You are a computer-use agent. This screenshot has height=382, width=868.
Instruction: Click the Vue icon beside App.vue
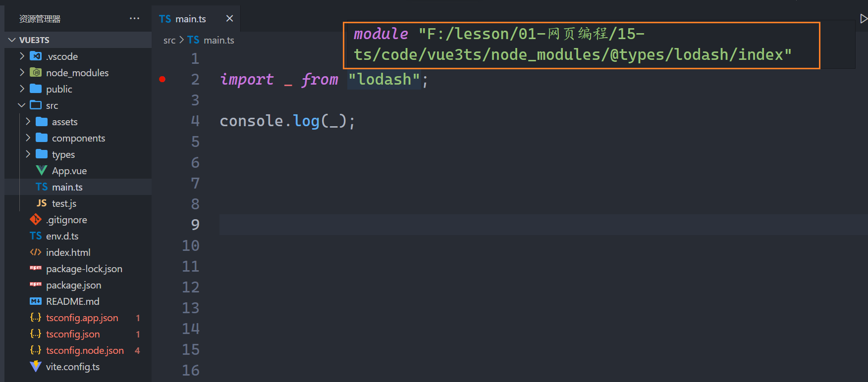[x=42, y=171]
